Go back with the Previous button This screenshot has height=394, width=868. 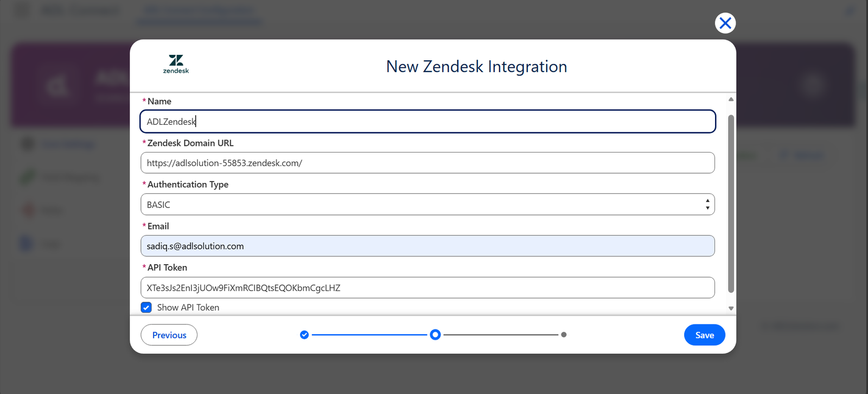[x=169, y=335]
